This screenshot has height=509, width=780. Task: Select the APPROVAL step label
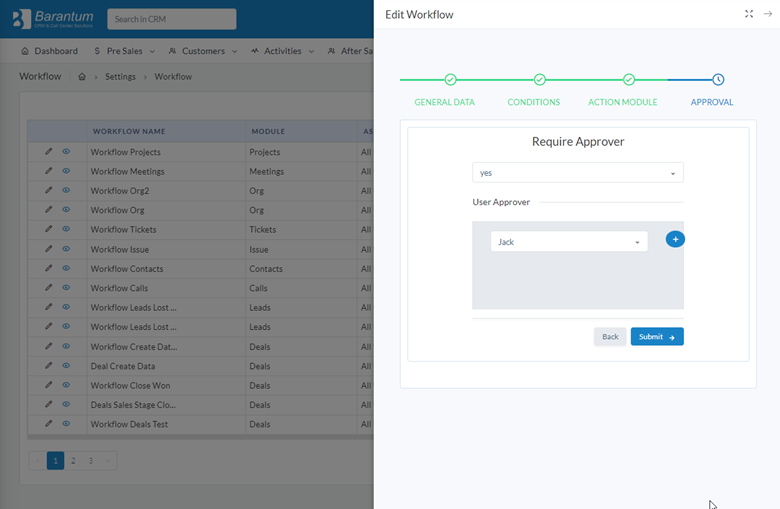(x=712, y=102)
